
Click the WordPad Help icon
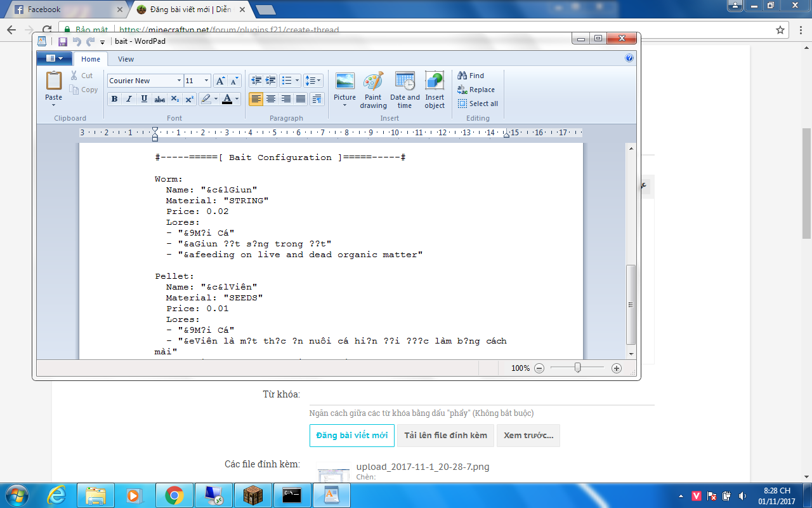(x=629, y=58)
